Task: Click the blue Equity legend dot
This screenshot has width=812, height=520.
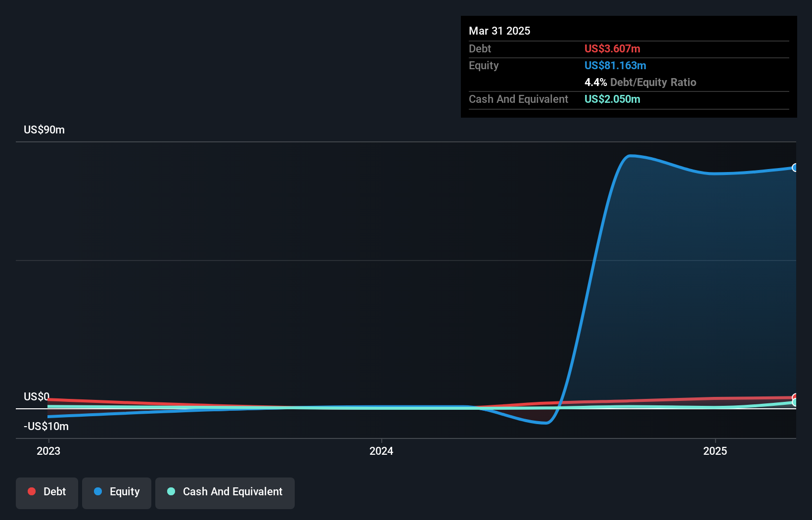Action: (x=98, y=491)
